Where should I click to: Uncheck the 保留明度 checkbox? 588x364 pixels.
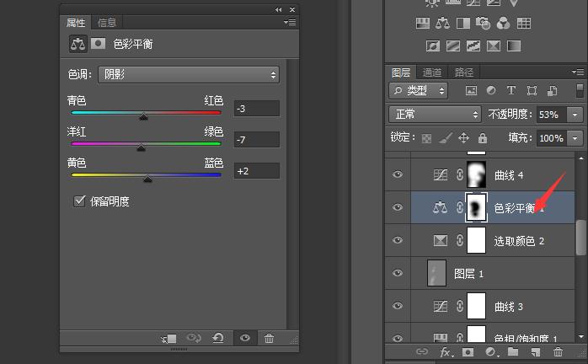(x=79, y=201)
